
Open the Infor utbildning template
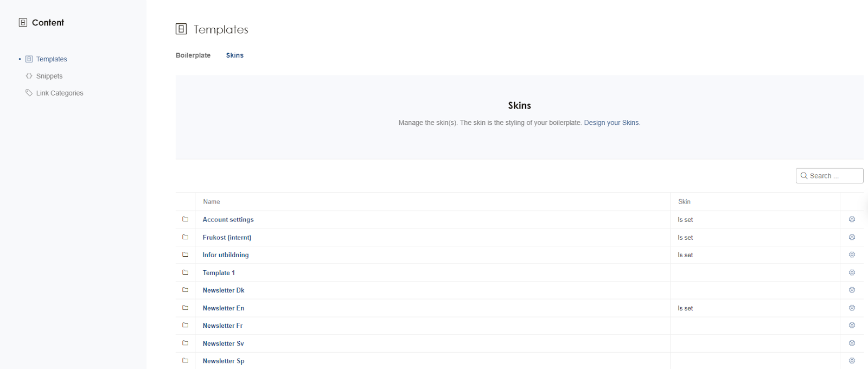pyautogui.click(x=225, y=255)
